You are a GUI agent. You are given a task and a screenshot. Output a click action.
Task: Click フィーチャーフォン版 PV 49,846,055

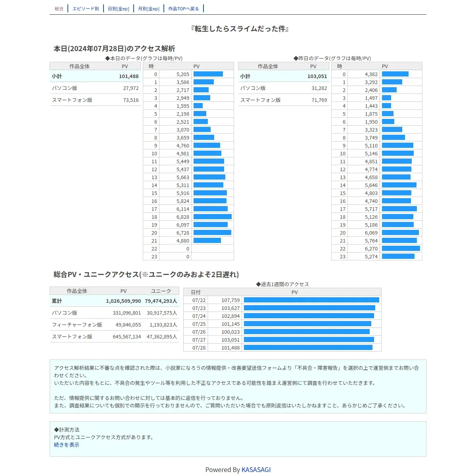click(x=128, y=325)
